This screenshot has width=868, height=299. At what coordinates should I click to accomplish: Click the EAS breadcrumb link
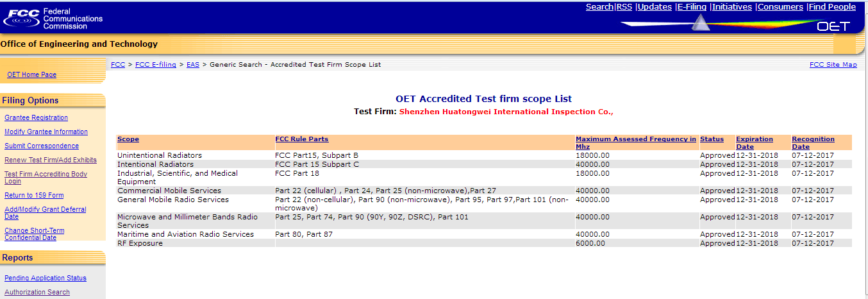tap(192, 65)
